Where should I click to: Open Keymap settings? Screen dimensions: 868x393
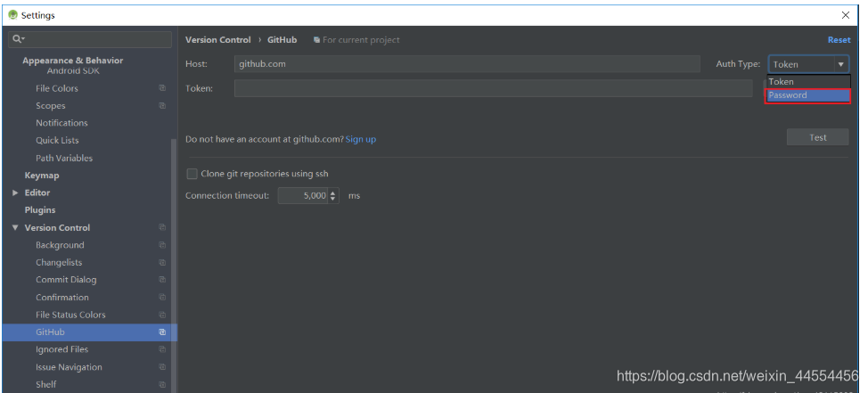(x=42, y=176)
